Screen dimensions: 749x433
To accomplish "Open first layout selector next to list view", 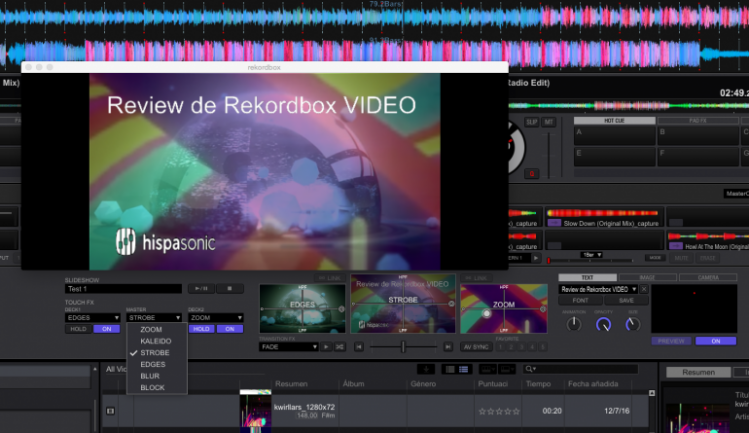I will (x=487, y=369).
